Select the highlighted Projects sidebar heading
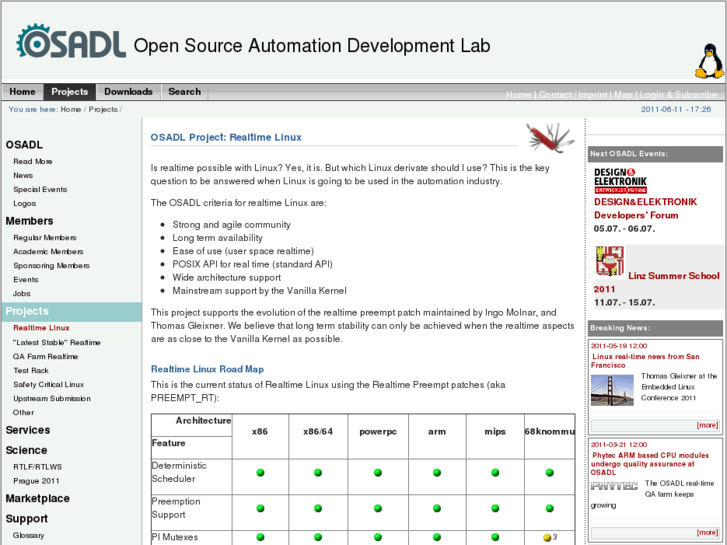Viewport: 727px width, 545px height. click(71, 311)
